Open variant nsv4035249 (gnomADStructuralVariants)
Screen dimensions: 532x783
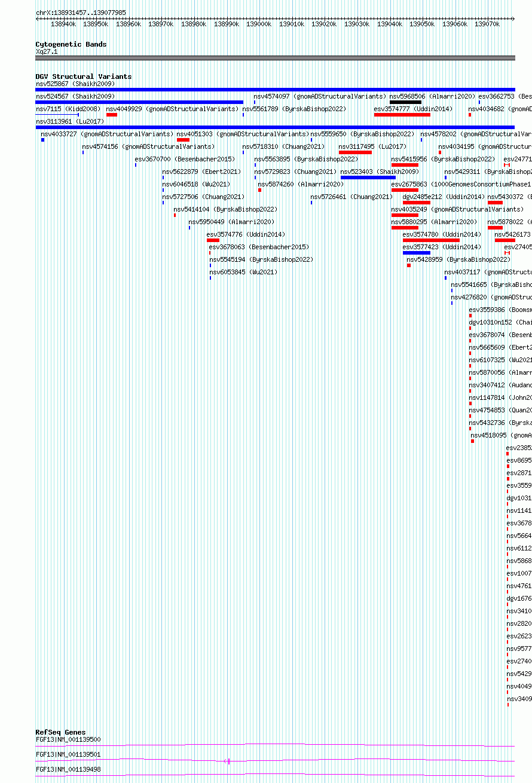(458, 209)
